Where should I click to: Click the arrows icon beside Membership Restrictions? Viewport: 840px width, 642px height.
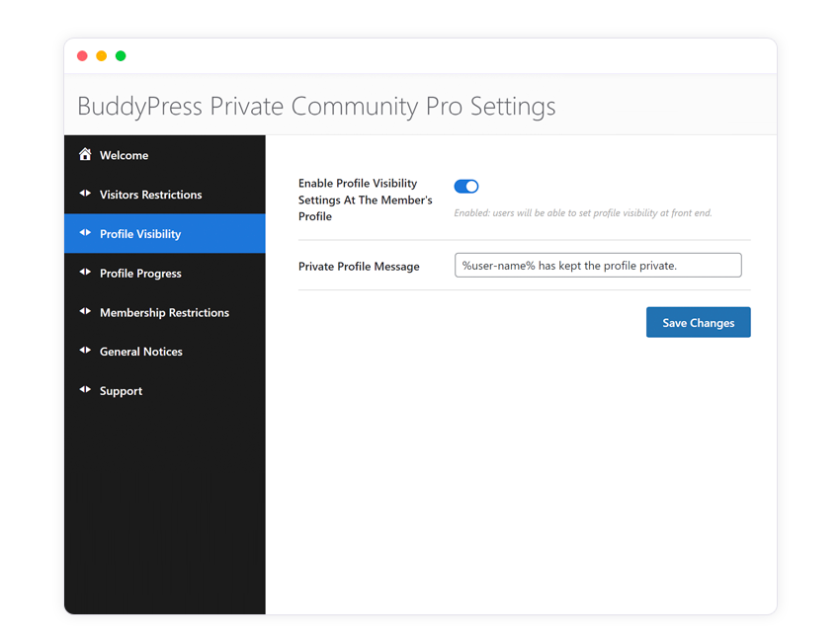click(85, 311)
